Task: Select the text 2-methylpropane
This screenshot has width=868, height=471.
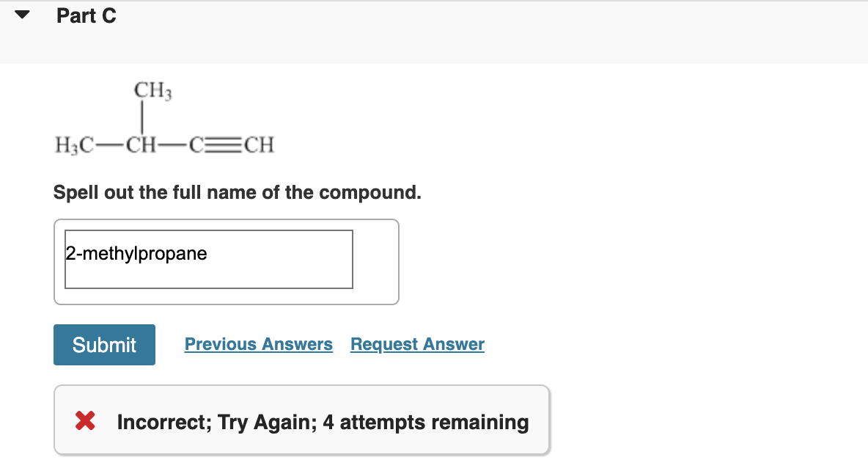Action: pos(135,253)
